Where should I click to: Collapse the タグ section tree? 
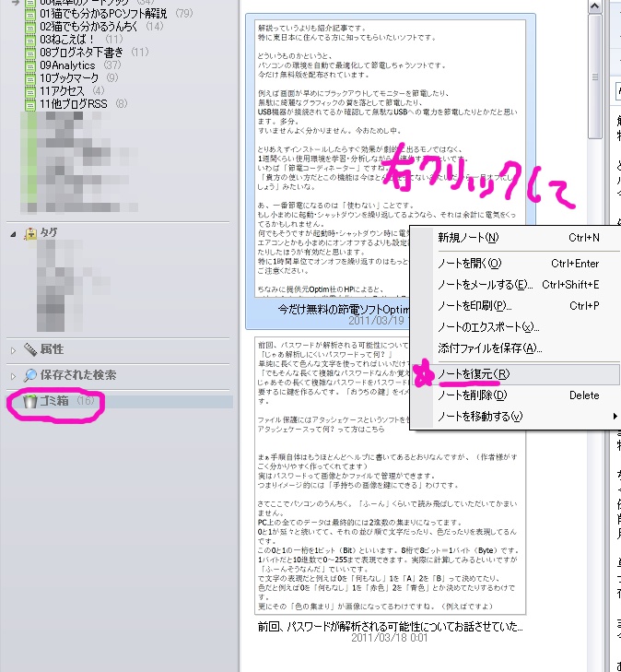pos(13,234)
